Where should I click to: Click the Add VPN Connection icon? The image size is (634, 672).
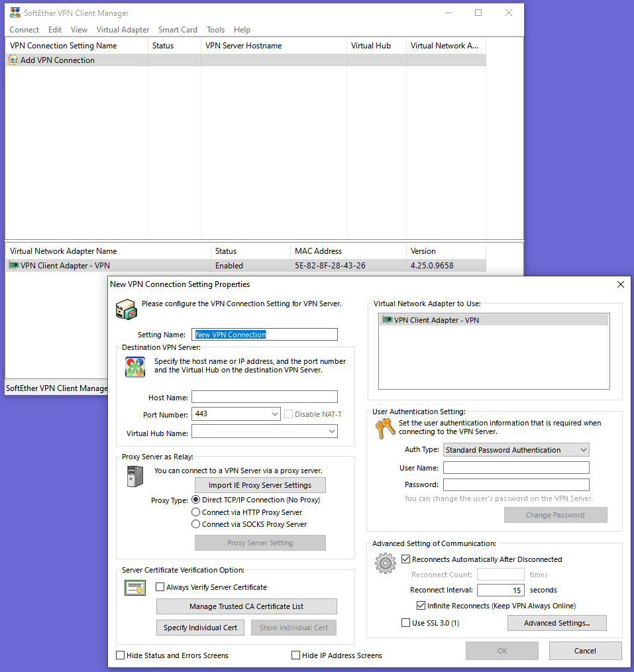tap(13, 60)
